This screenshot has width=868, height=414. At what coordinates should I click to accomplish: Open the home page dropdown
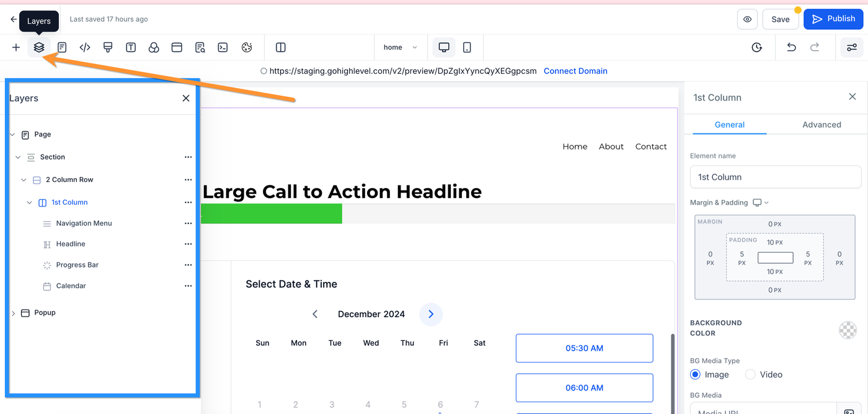[400, 47]
